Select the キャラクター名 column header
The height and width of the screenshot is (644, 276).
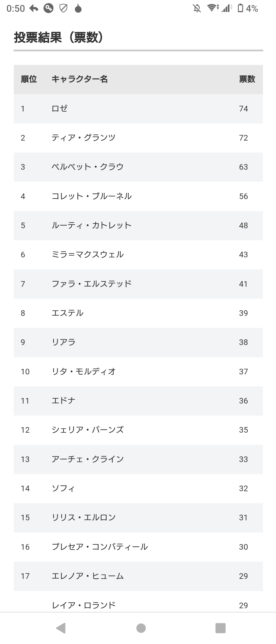pos(79,79)
